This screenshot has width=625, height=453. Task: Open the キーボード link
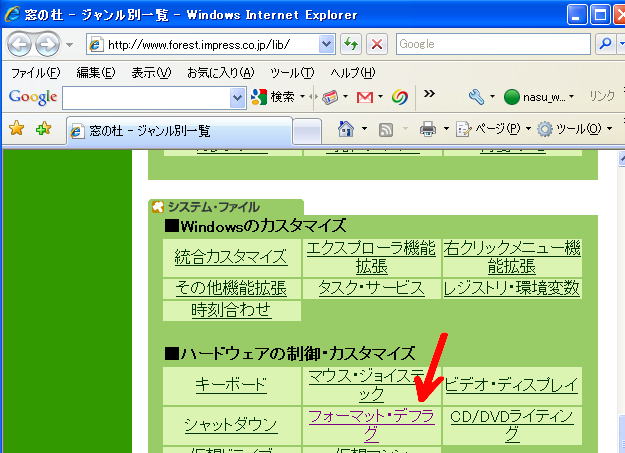pos(231,385)
